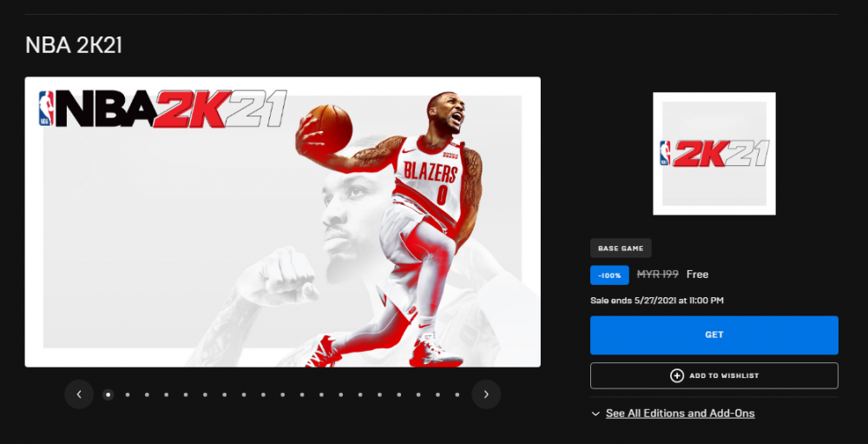Screen dimensions: 868x444
Task: Expand the editions chevron arrow
Action: tap(595, 414)
